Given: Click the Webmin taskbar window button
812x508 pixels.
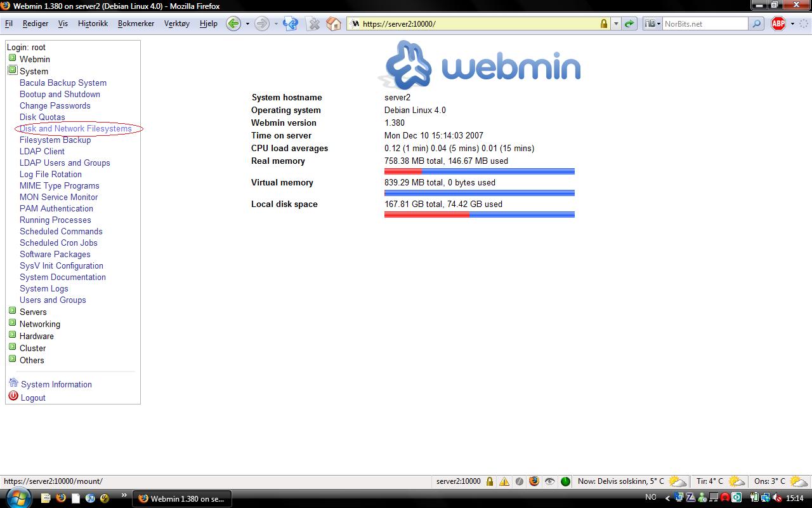Looking at the screenshot, I should click(181, 498).
